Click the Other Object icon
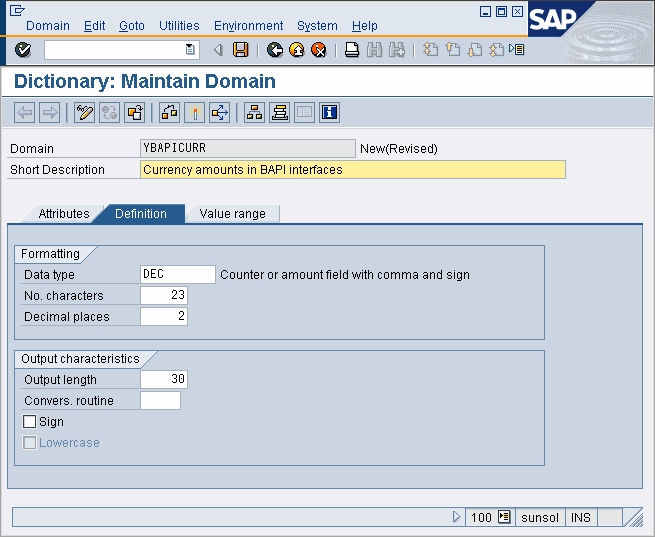This screenshot has height=537, width=655. 135,113
